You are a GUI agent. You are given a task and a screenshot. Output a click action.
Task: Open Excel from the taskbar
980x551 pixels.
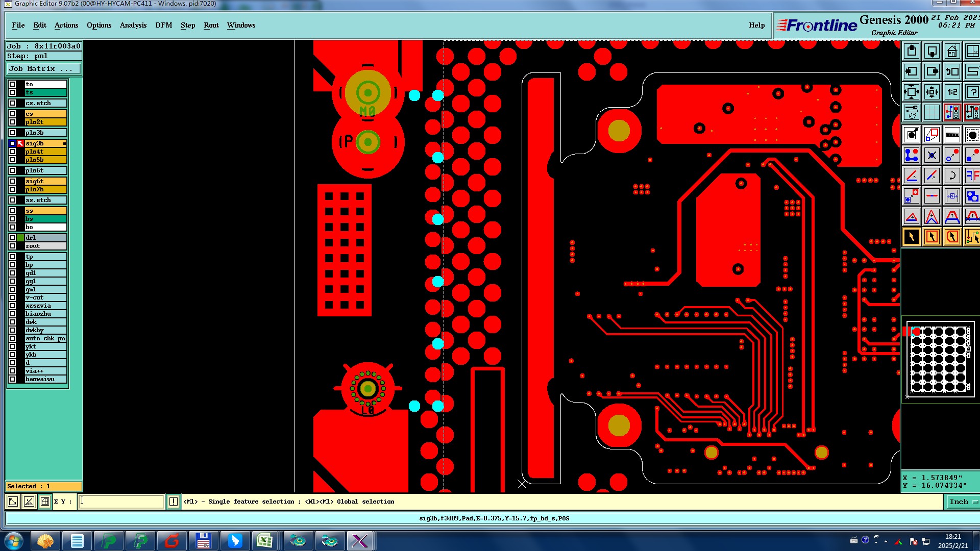[x=264, y=541]
